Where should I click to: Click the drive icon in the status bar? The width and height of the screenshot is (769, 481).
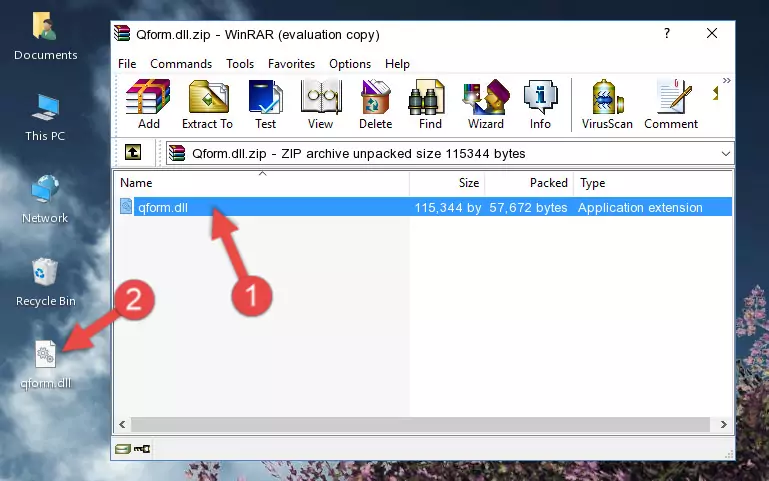[x=123, y=449]
